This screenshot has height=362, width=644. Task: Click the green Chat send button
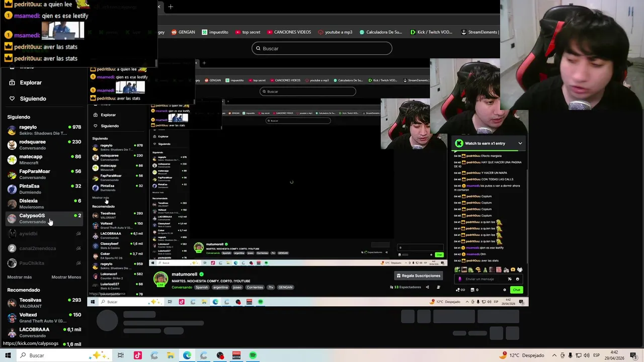tap(517, 290)
